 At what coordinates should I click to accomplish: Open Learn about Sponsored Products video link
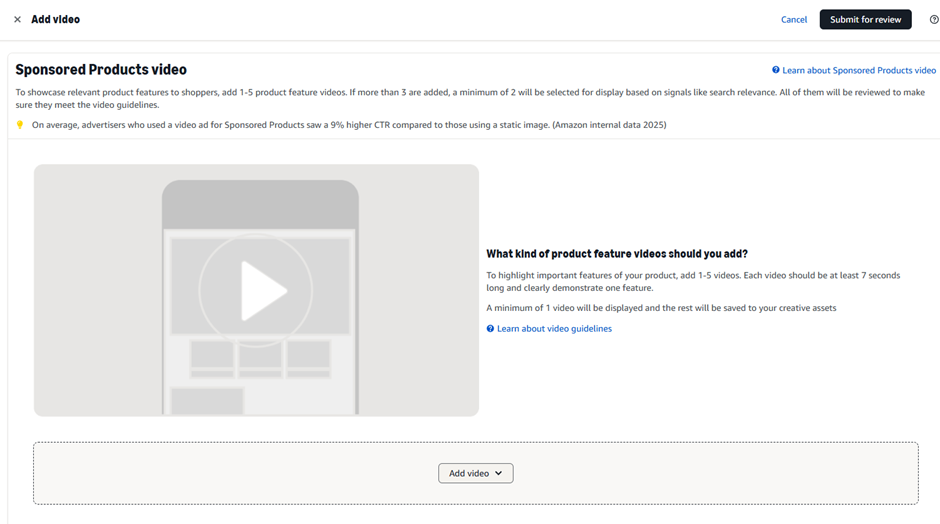click(859, 71)
